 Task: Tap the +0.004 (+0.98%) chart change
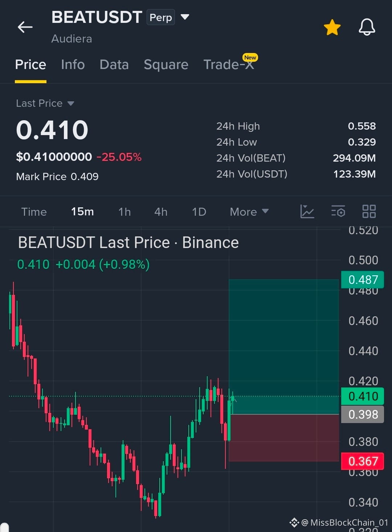click(x=103, y=264)
